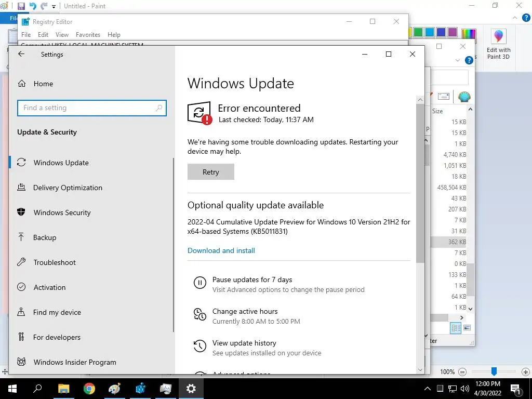Click Paint zoom out minus button
The image size is (532, 399).
462,372
